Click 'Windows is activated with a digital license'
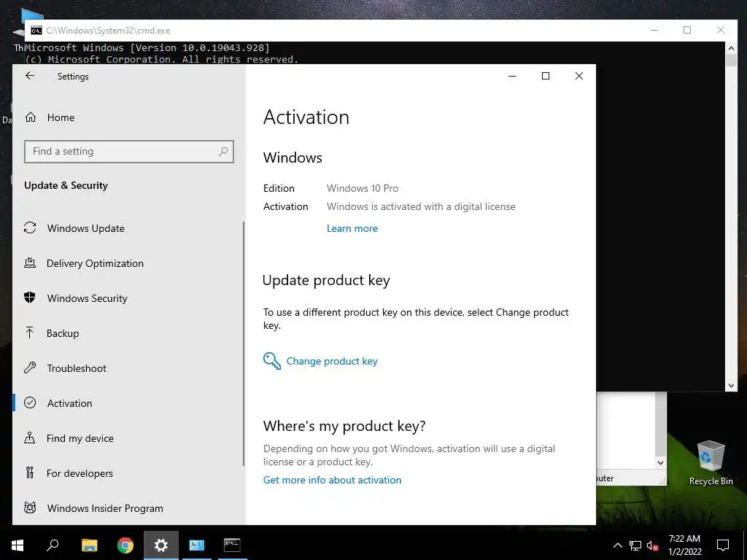747x560 pixels. pos(421,206)
